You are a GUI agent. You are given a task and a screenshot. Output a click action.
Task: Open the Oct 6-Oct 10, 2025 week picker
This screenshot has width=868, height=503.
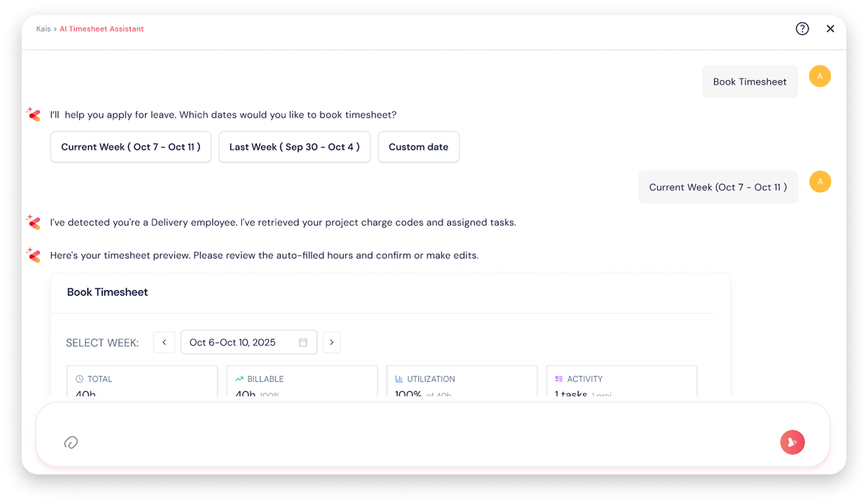click(x=233, y=343)
